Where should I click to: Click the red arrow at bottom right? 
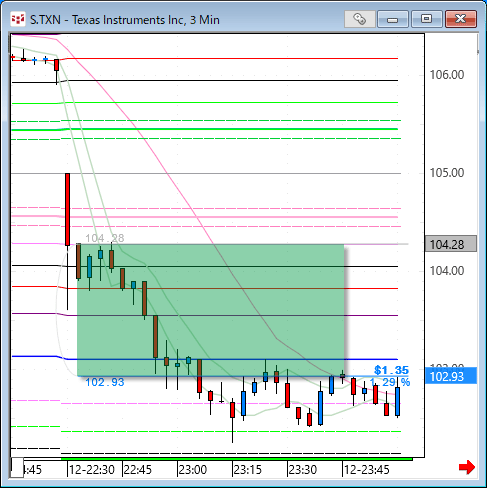(x=467, y=467)
